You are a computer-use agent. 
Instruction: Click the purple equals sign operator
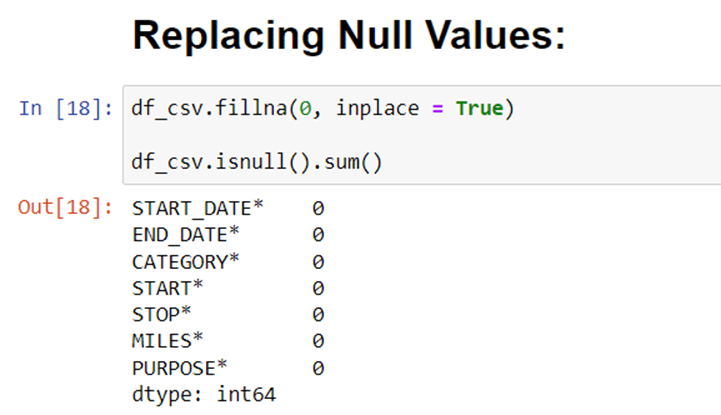pyautogui.click(x=437, y=109)
